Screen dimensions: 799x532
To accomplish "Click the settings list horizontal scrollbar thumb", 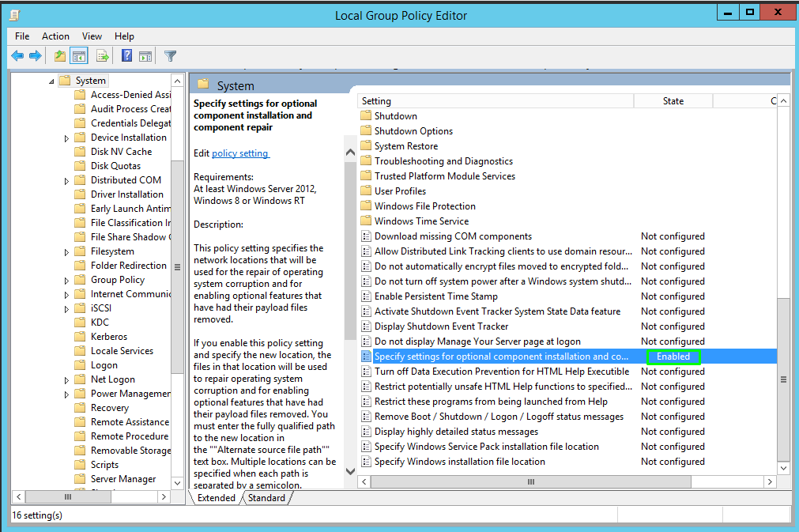I will point(530,481).
